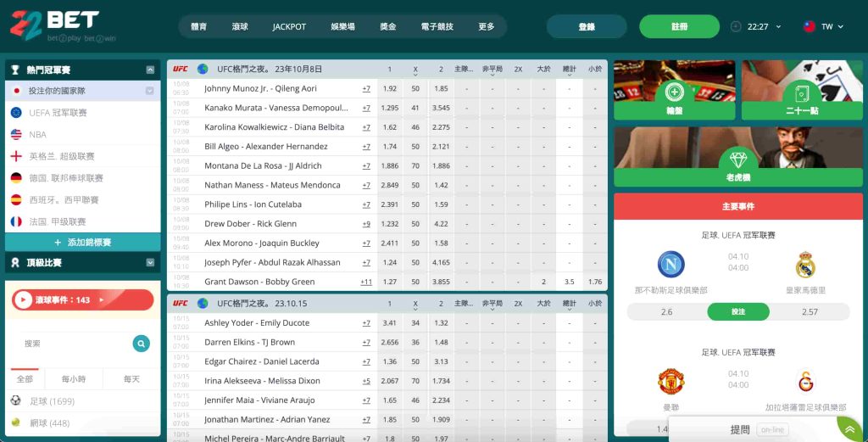
Task: Click the USA flag icon for NBA
Action: [x=16, y=134]
